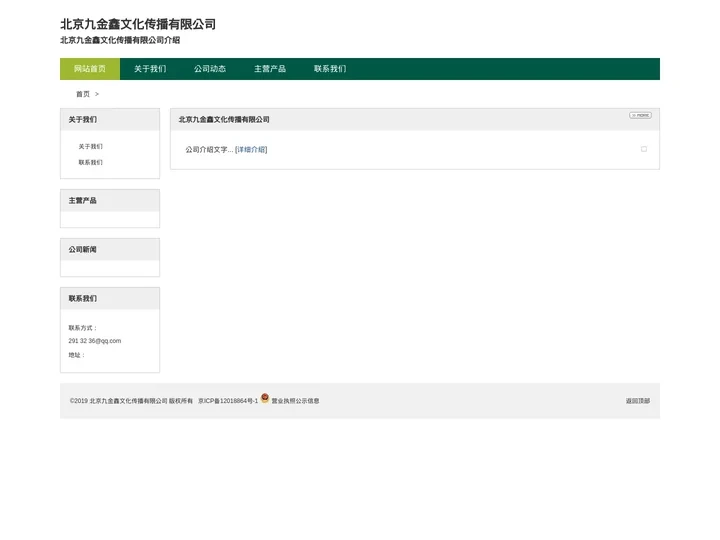Click the subtitle 北京九金鑫文化传播有限公司介绍
The height and width of the screenshot is (540, 720).
click(120, 40)
